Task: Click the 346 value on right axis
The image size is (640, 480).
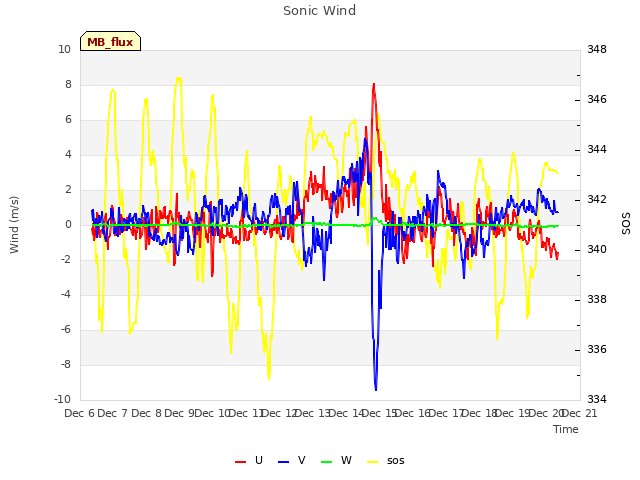Action: [x=597, y=100]
